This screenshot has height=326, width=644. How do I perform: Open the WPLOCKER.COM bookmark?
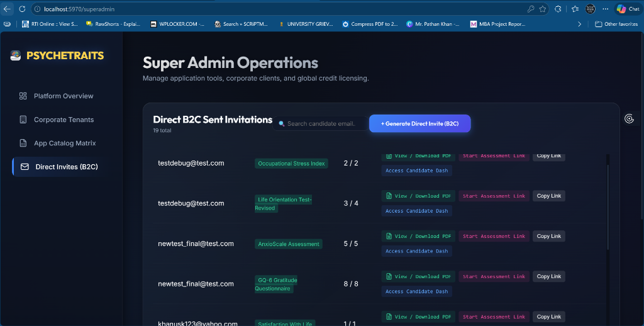177,25
